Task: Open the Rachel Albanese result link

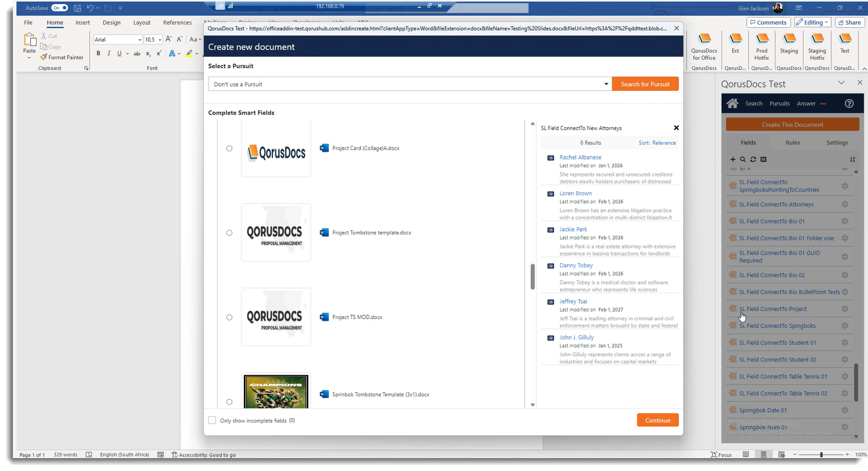Action: pyautogui.click(x=580, y=157)
